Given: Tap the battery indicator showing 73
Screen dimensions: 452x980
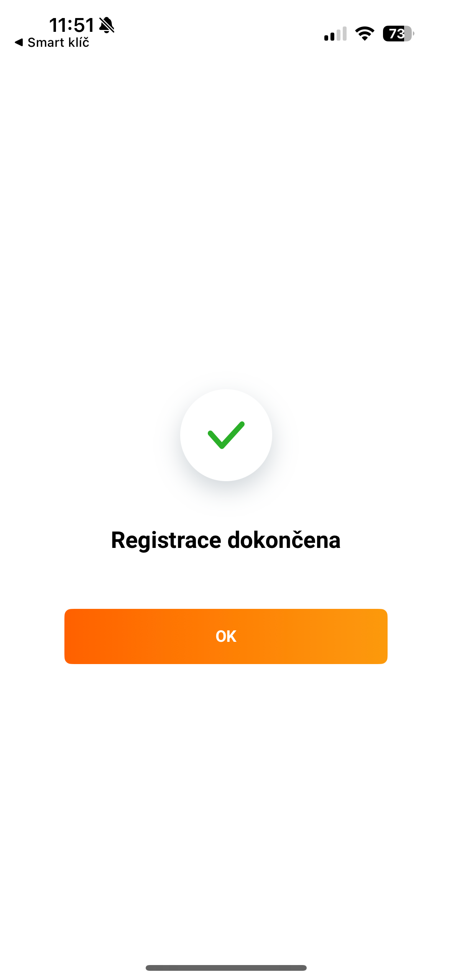Looking at the screenshot, I should pos(397,35).
